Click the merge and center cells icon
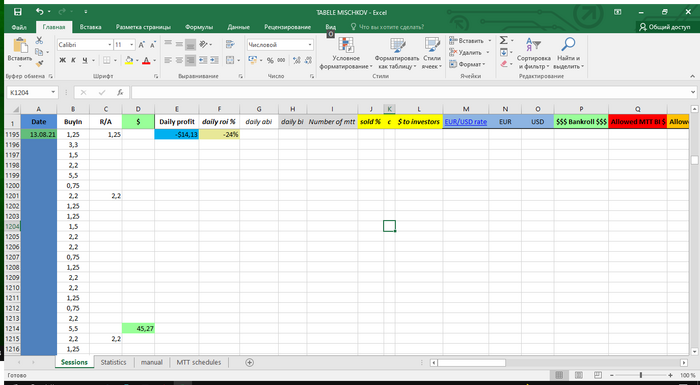Screen dimensions: 700x385 [x=230, y=60]
